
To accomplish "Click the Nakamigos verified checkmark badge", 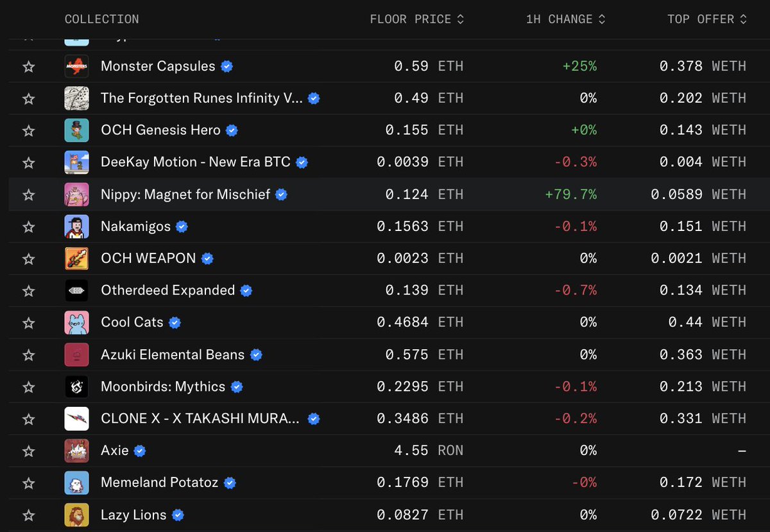I will 182,227.
